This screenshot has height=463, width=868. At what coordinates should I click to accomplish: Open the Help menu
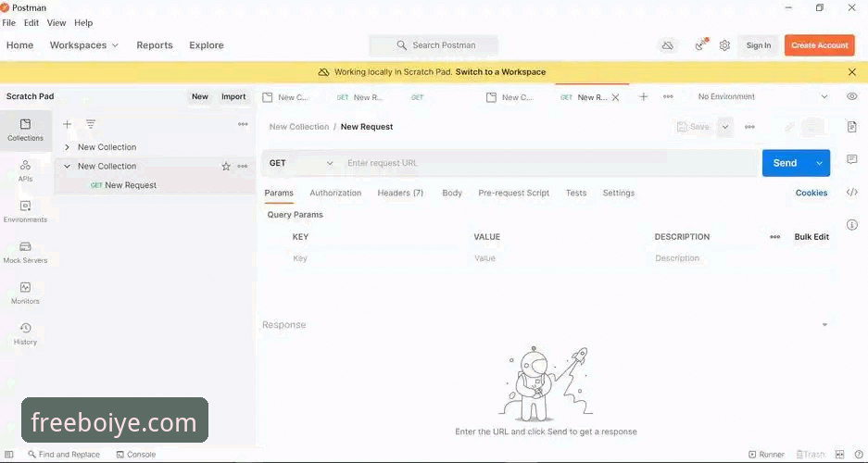pyautogui.click(x=83, y=22)
